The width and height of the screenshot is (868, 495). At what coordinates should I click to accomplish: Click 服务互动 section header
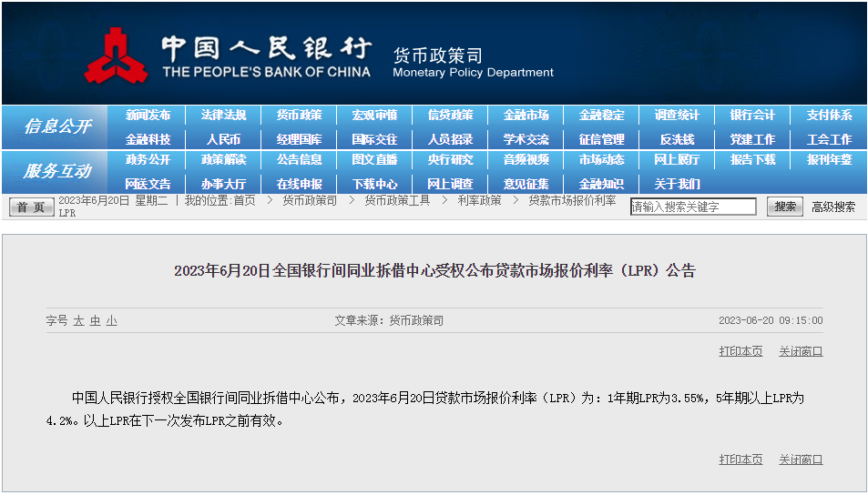pos(57,171)
